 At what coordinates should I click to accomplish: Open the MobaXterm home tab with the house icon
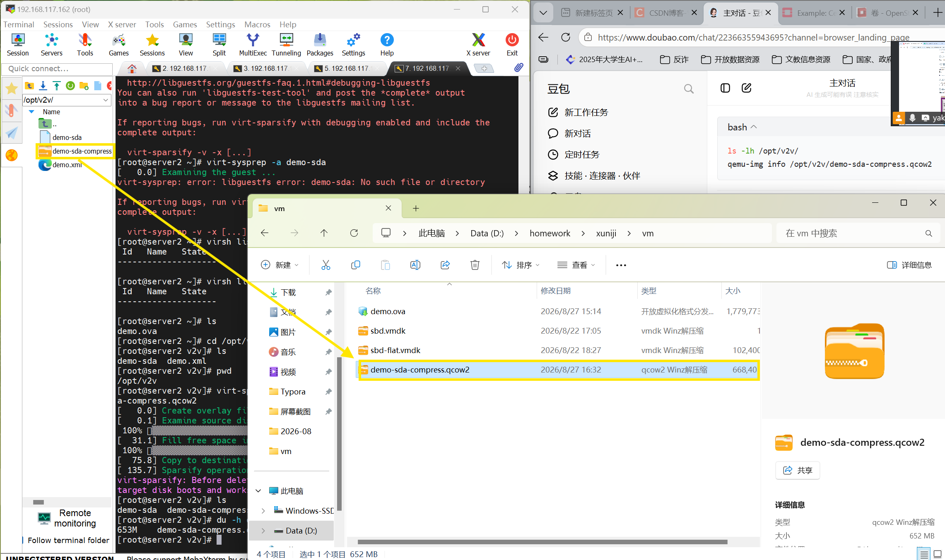132,68
